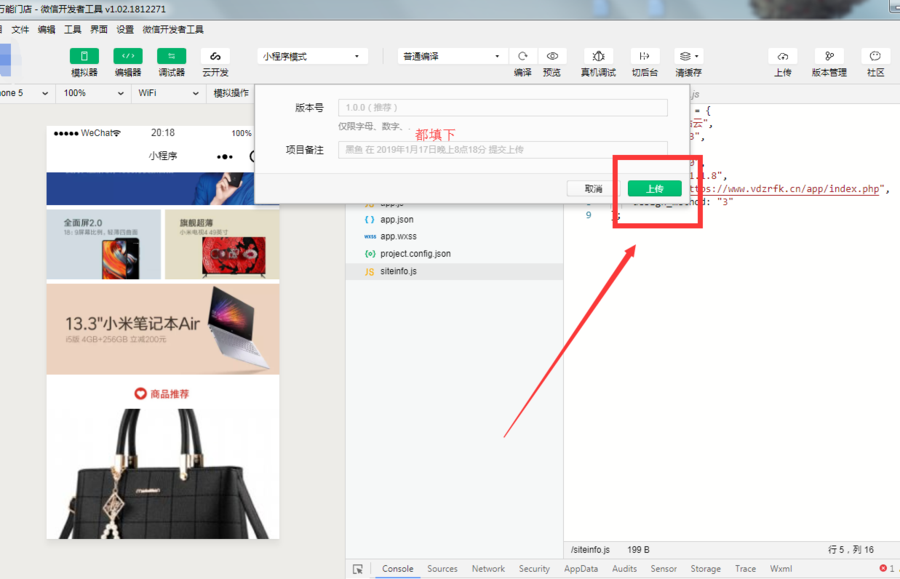The height and width of the screenshot is (579, 900).
Task: Switch to the Storage tab
Action: pyautogui.click(x=705, y=569)
